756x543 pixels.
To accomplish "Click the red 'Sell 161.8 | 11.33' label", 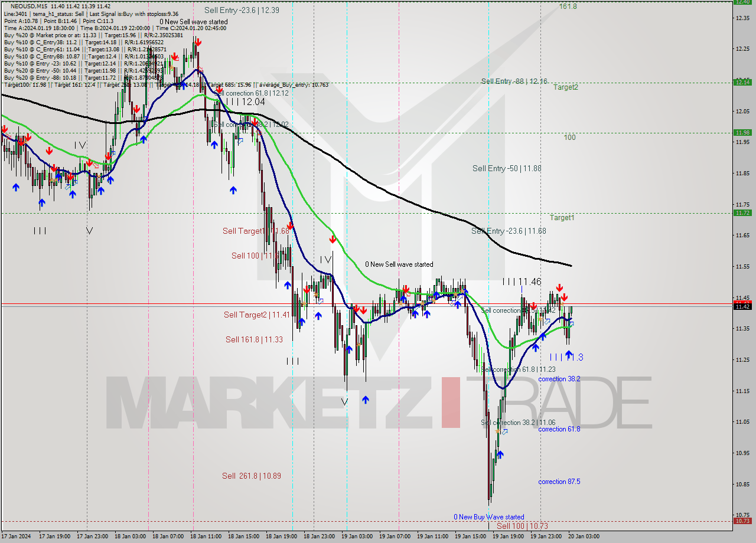I will tap(254, 339).
